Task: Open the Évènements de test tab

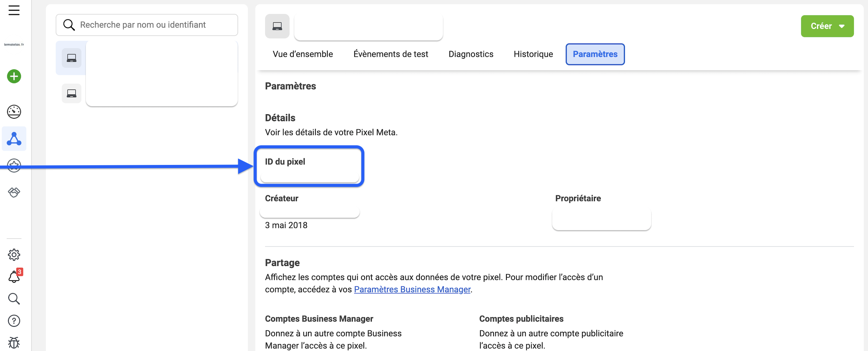Action: [x=390, y=54]
